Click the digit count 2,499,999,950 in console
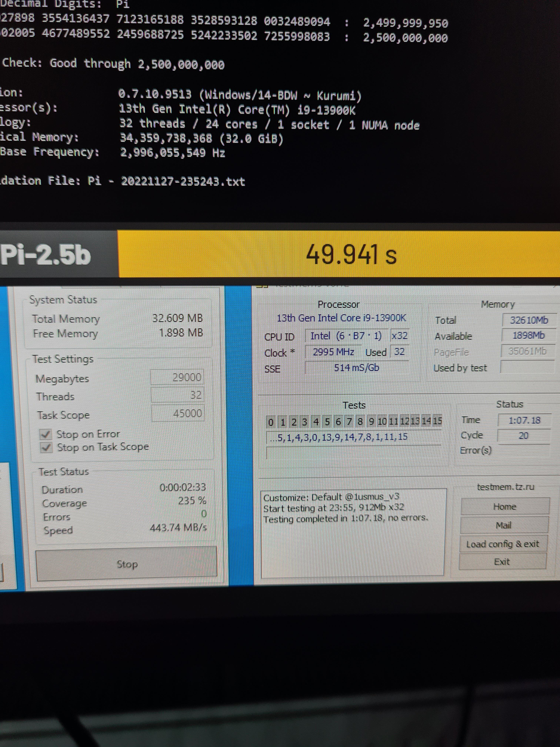 tap(406, 23)
